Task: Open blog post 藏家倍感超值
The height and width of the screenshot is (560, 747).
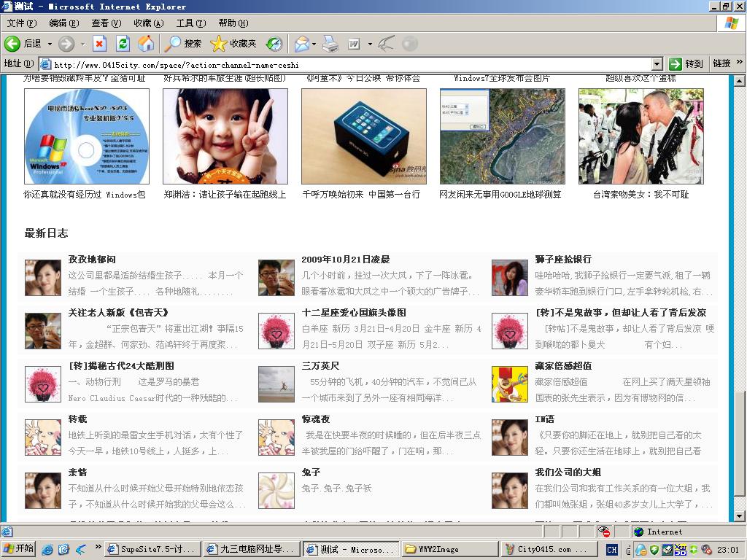Action: [563, 366]
